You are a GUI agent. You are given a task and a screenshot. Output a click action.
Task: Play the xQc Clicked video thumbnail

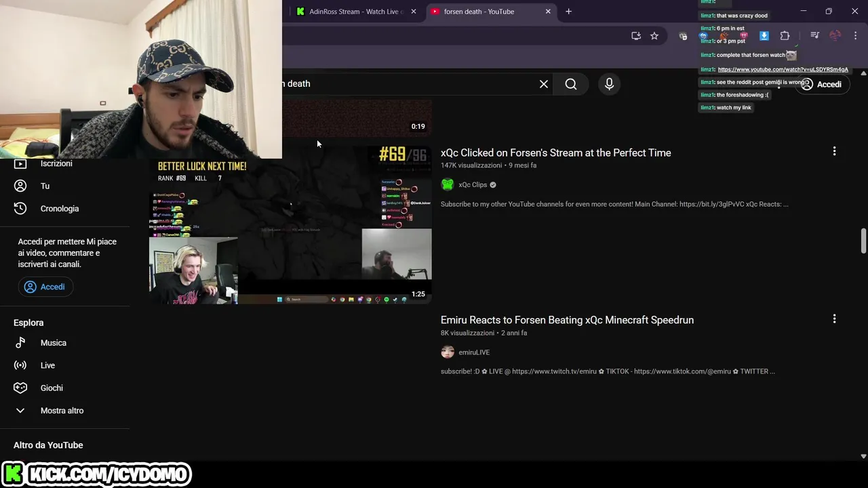coord(290,225)
